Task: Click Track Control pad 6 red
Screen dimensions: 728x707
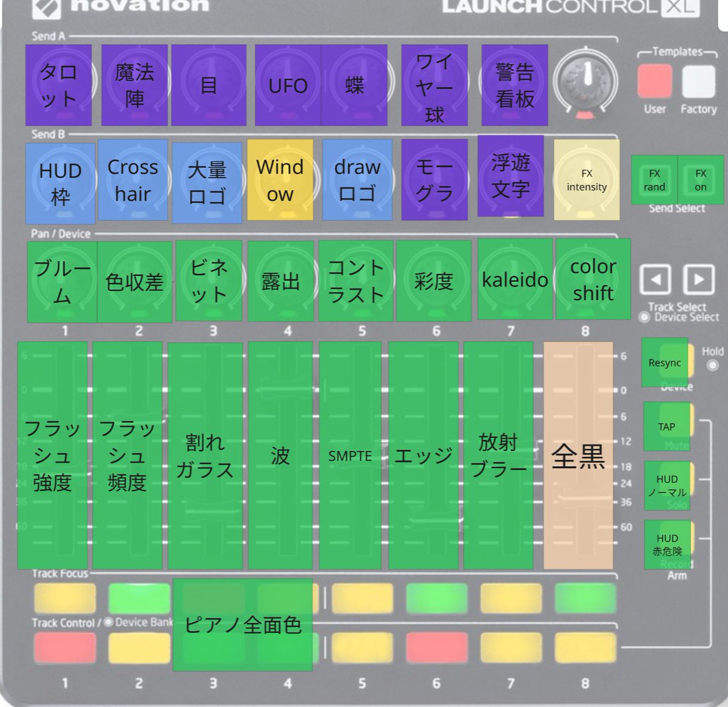Action: (x=437, y=648)
